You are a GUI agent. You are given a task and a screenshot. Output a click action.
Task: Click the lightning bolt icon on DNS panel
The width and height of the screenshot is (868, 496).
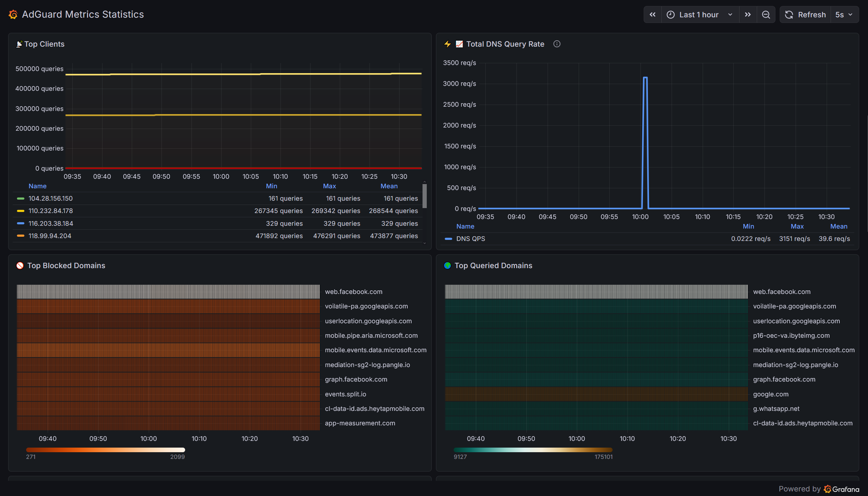(x=448, y=44)
